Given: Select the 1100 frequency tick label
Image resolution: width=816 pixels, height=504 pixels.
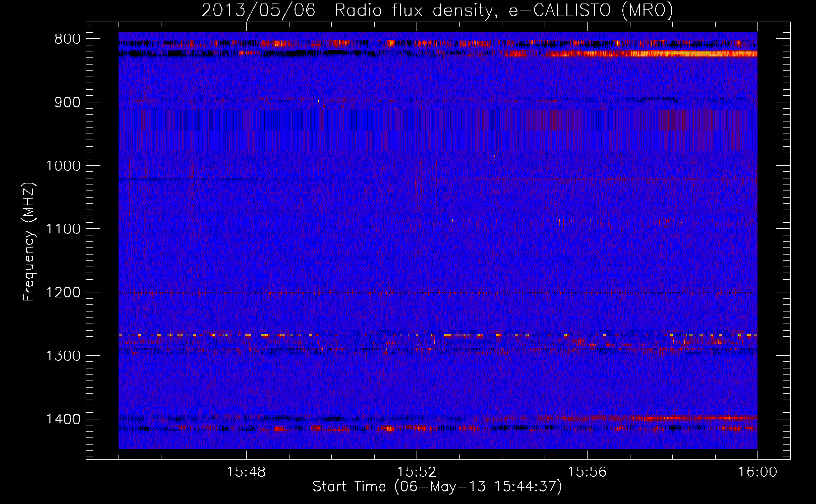Looking at the screenshot, I should pos(64,229).
